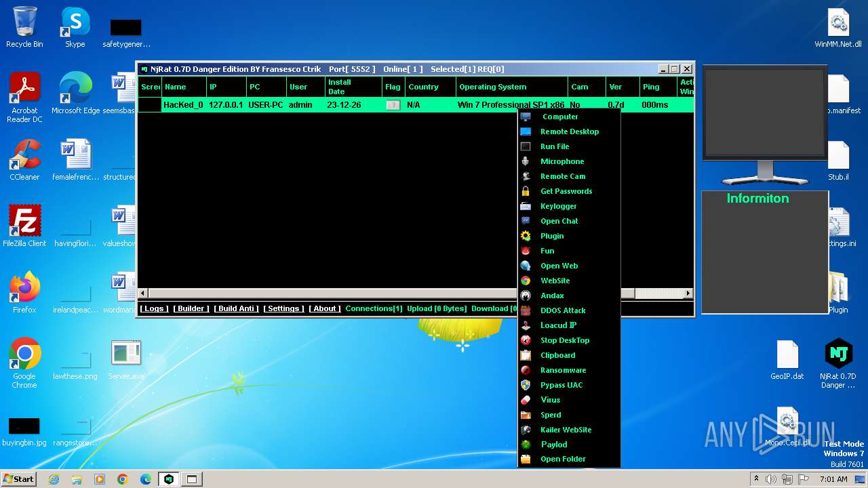Select the Server.exe desktop file

tap(126, 360)
